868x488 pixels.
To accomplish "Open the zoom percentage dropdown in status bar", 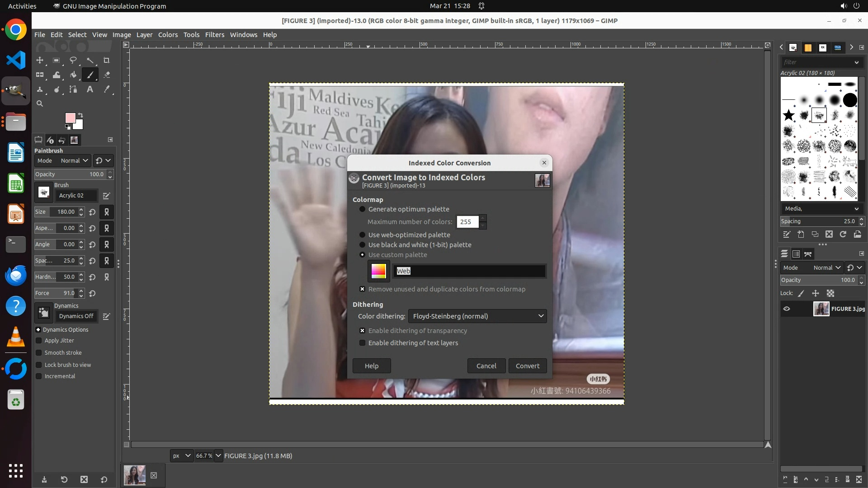I will [218, 456].
